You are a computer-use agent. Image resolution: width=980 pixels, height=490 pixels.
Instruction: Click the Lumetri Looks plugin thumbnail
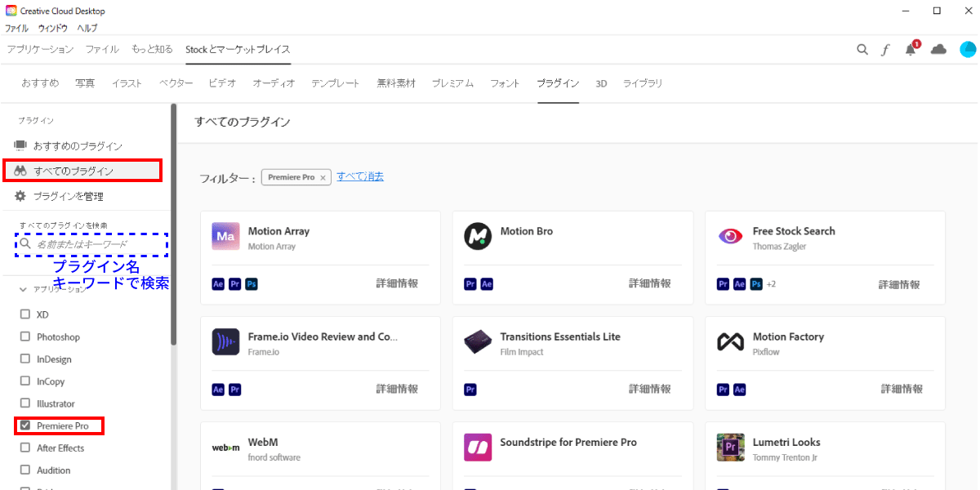(x=730, y=448)
